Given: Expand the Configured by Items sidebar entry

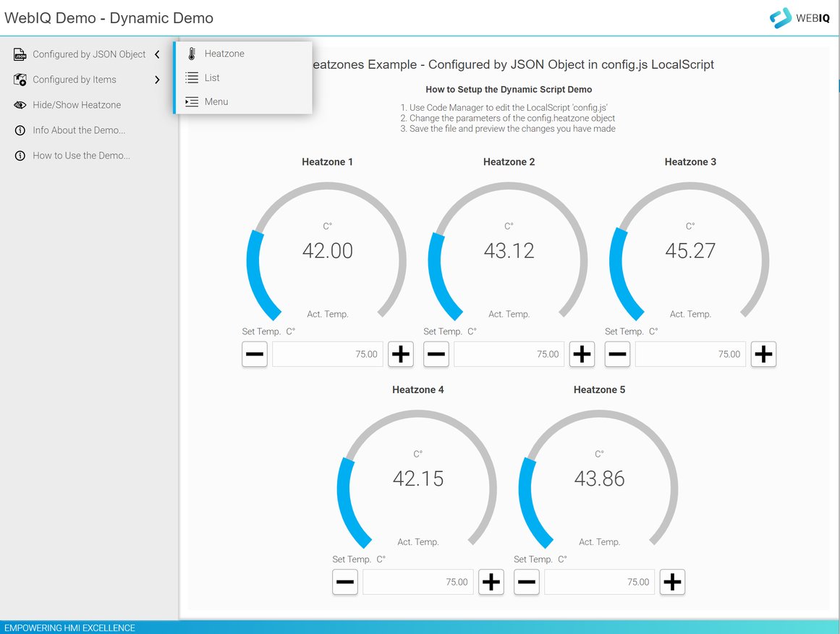Looking at the screenshot, I should (x=157, y=80).
